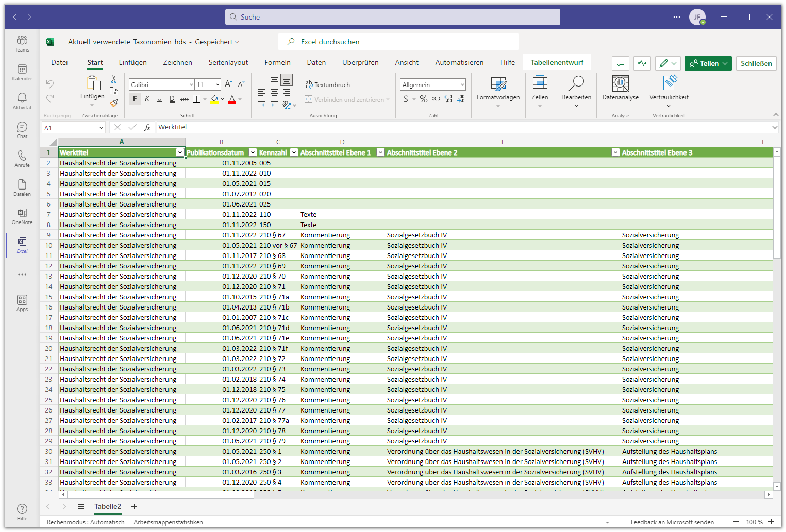This screenshot has width=786, height=532.
Task: Toggle italic formatting (K button)
Action: coord(147,99)
